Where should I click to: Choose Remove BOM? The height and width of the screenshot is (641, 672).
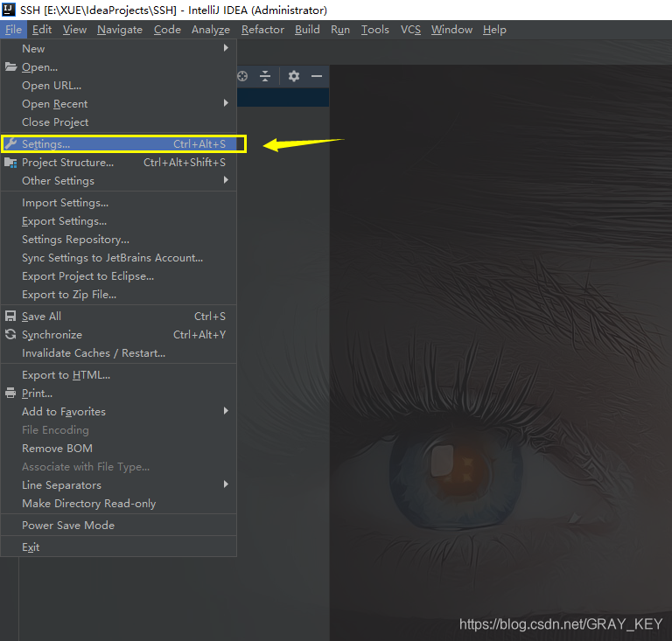pyautogui.click(x=119, y=449)
